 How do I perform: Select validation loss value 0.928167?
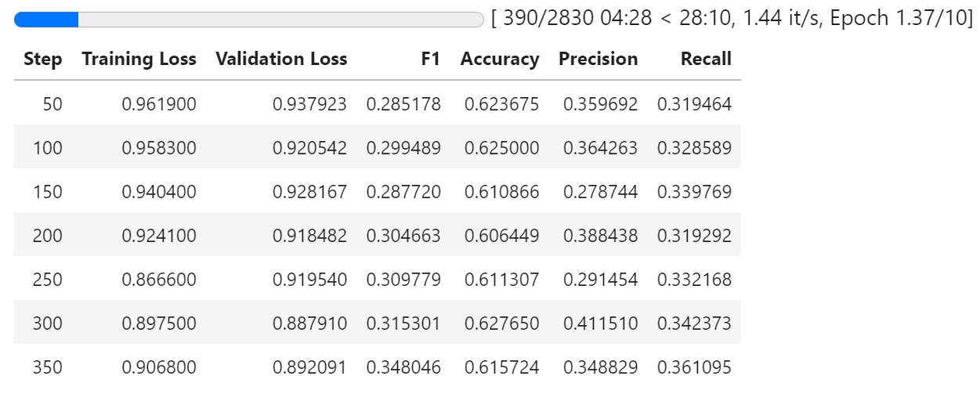click(x=309, y=192)
